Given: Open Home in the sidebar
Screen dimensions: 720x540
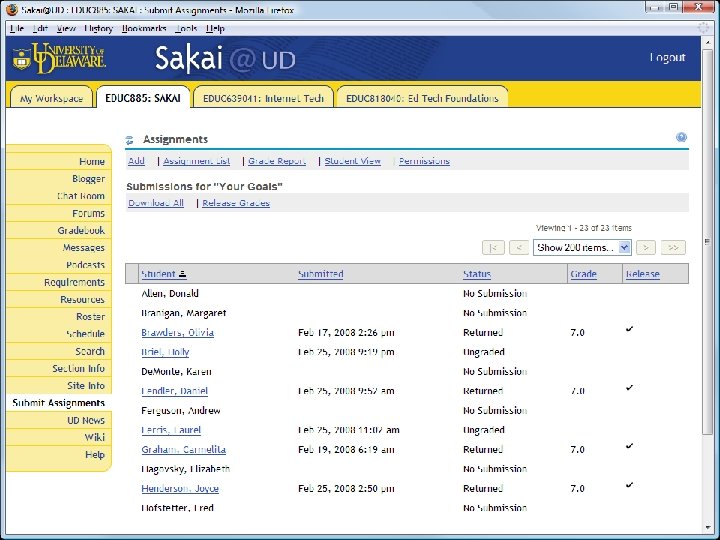Looking at the screenshot, I should (x=92, y=162).
